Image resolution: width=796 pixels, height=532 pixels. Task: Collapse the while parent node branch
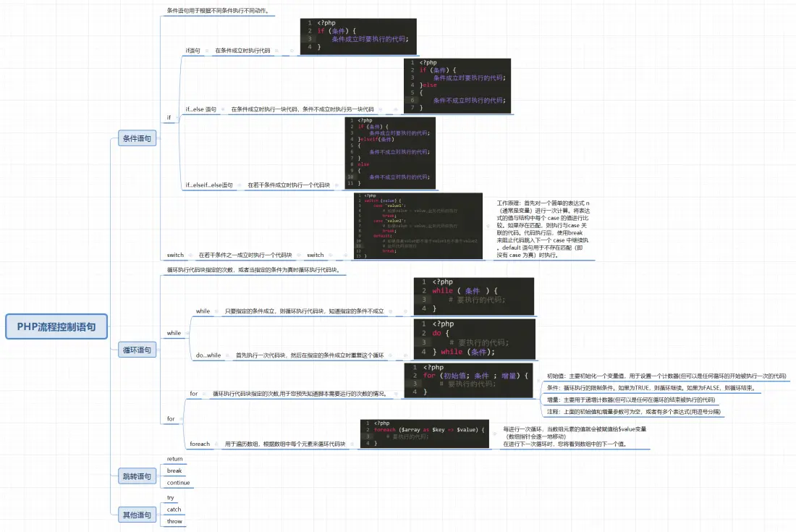pos(187,333)
